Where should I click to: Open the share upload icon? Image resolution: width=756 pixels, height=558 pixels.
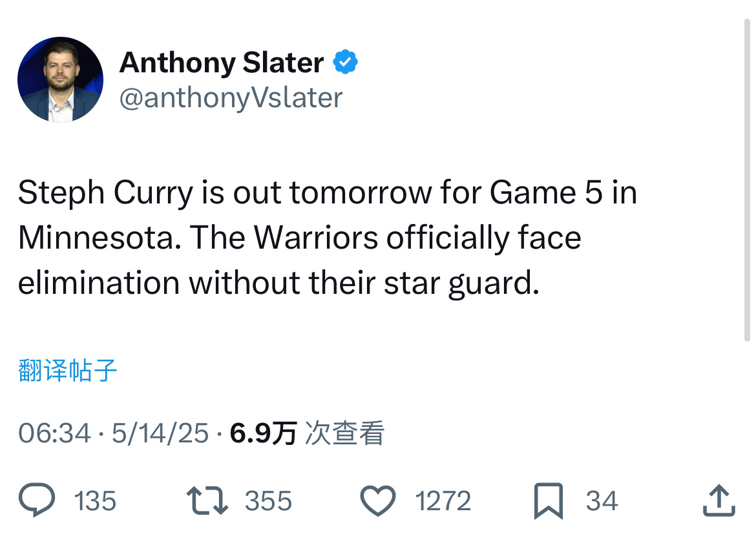tap(719, 501)
